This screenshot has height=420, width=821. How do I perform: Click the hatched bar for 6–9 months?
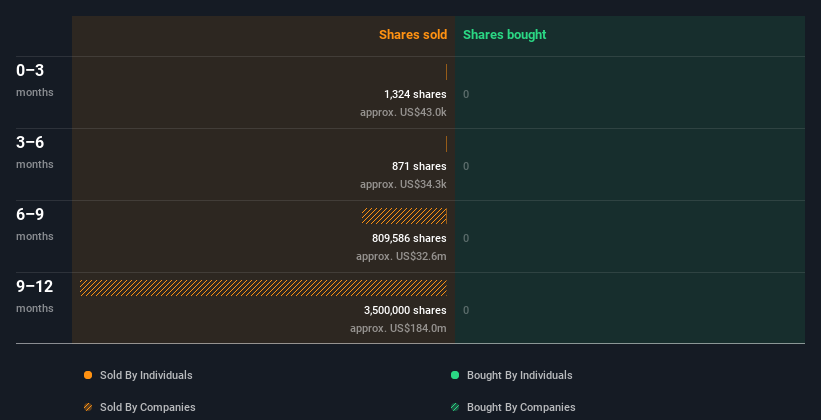tap(404, 216)
